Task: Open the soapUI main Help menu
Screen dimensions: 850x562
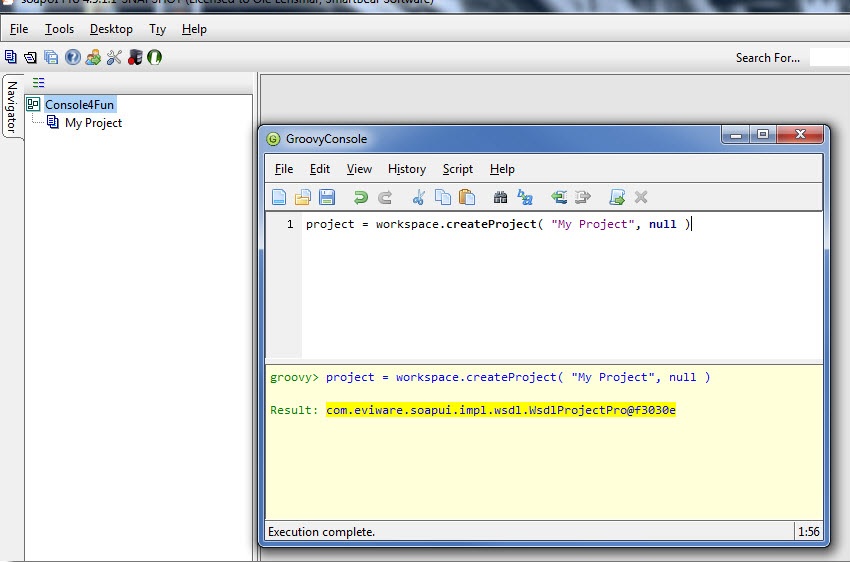Action: (194, 29)
